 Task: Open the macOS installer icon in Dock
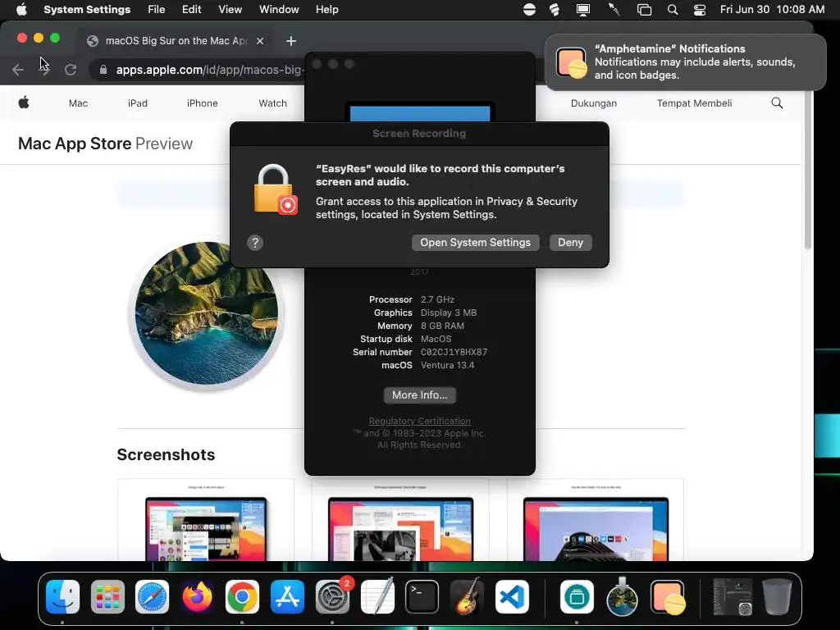point(622,596)
